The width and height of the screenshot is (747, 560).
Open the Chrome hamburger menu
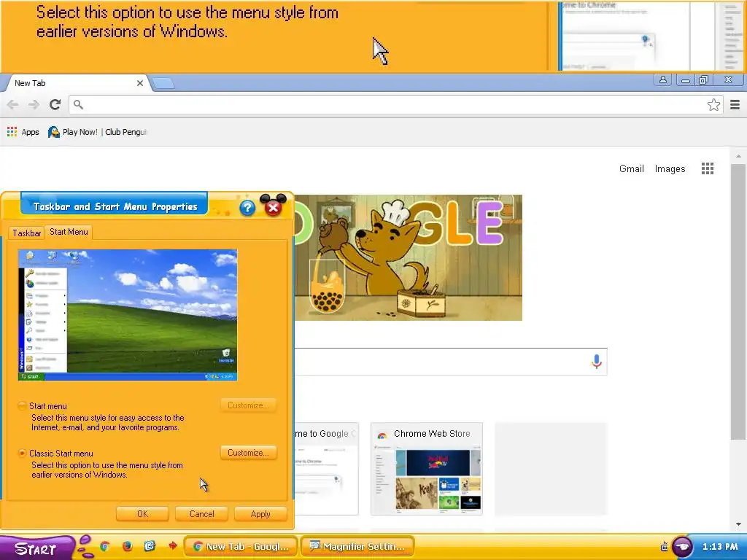(x=735, y=105)
